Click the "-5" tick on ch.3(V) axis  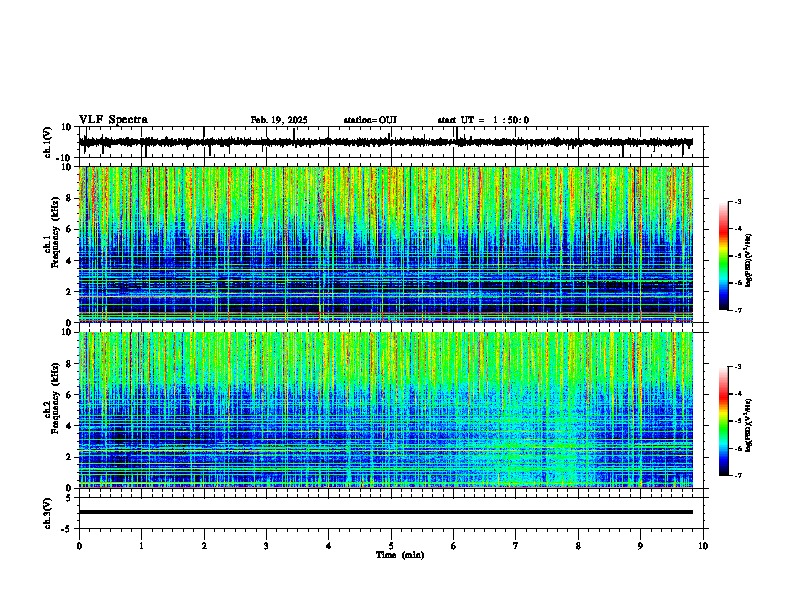point(68,529)
